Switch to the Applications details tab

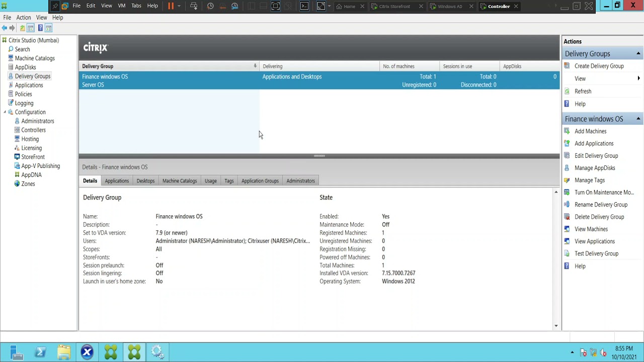(117, 181)
